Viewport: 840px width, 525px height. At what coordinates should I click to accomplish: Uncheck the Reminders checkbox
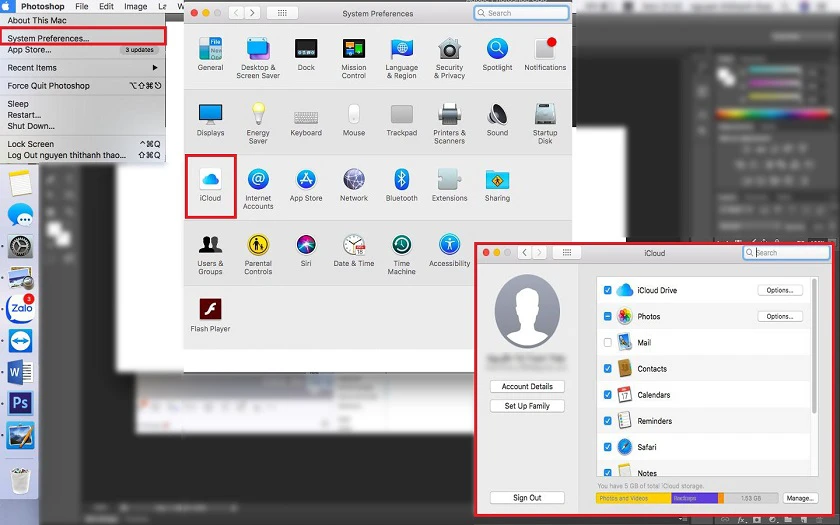tap(608, 421)
